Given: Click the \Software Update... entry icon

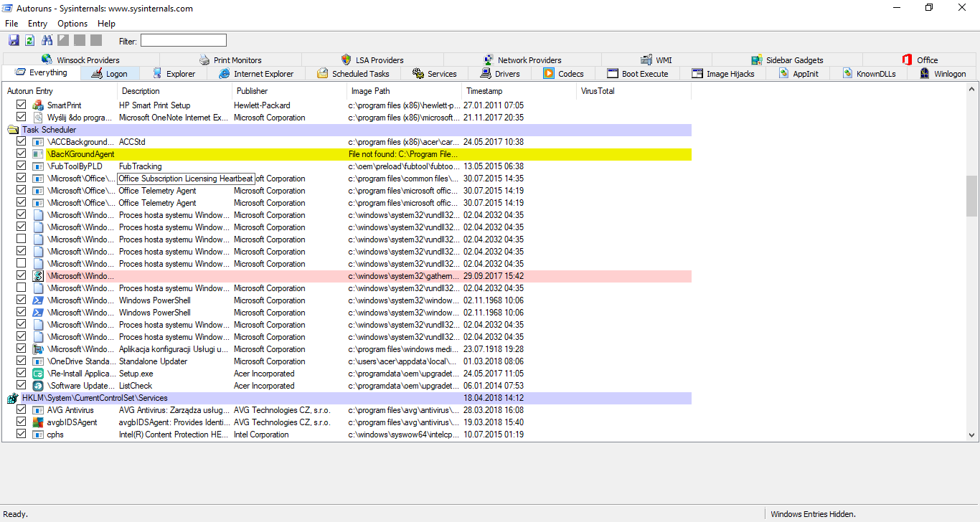Looking at the screenshot, I should 39,386.
